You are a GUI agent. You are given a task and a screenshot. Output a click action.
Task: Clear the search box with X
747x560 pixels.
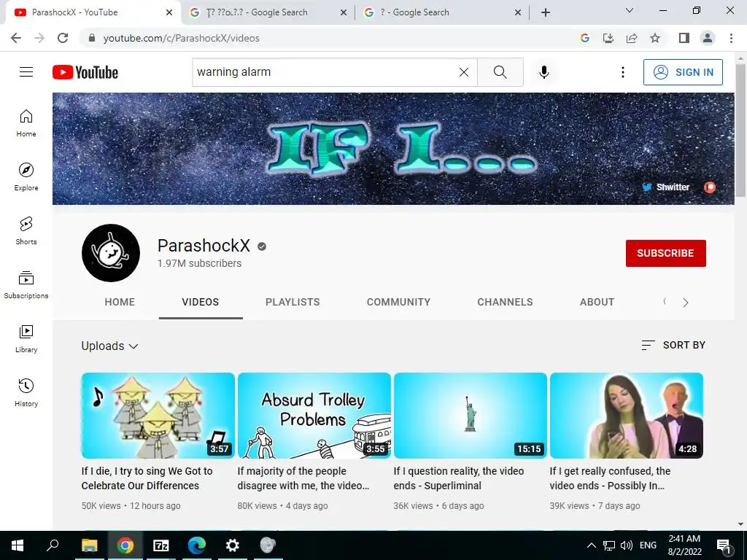tap(463, 72)
